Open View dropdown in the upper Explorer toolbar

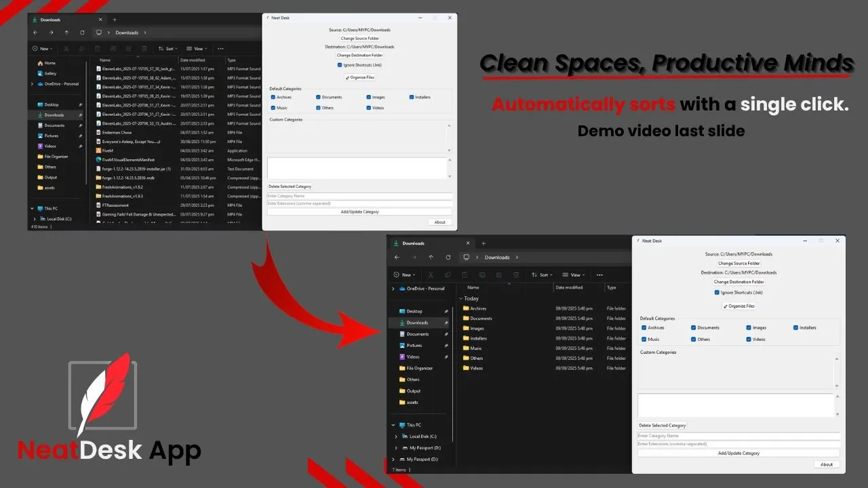click(x=196, y=49)
